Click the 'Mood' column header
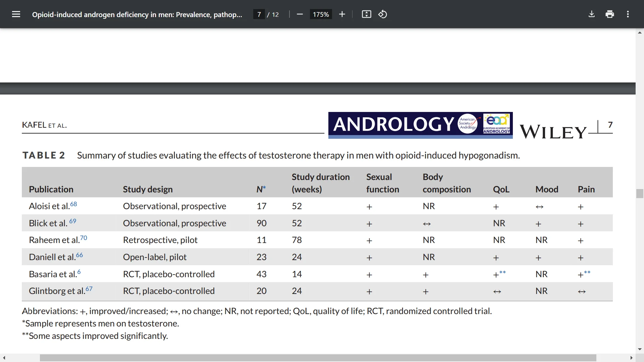Image resolution: width=644 pixels, height=362 pixels. (547, 189)
